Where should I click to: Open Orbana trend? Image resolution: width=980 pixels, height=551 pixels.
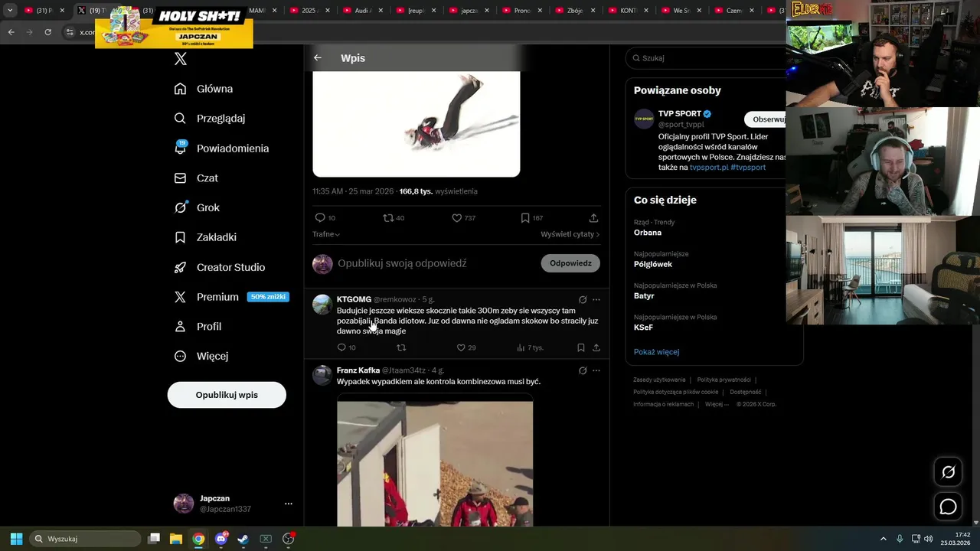coord(648,233)
